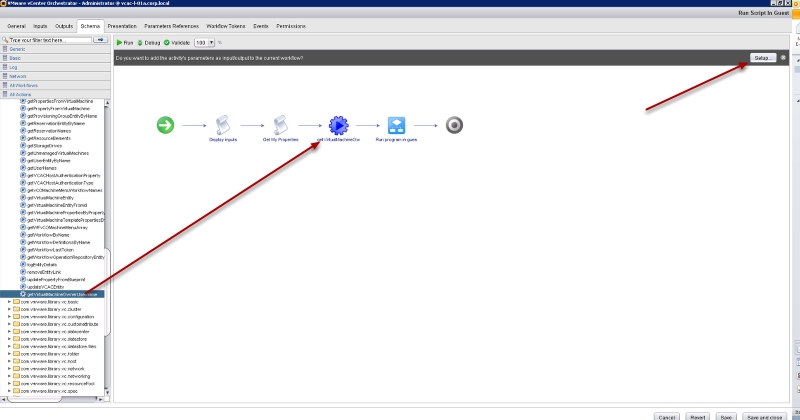Expand the com.vmware.library.vc.cluster folder
Screen dimensions: 800x420
(10, 309)
